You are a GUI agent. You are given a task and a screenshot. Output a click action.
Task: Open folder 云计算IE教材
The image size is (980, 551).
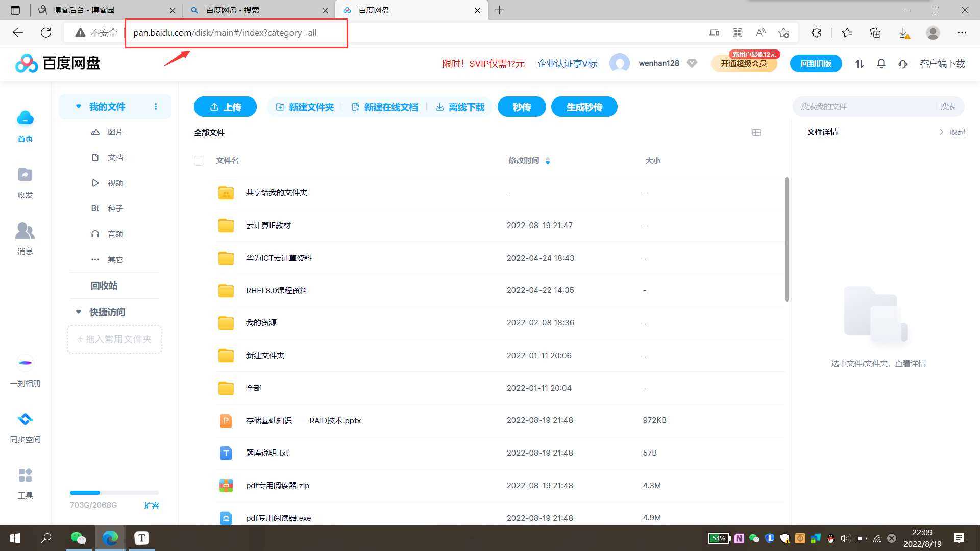click(x=268, y=225)
